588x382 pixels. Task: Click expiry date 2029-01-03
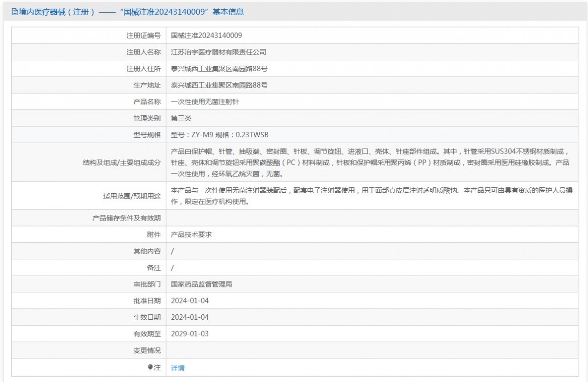tap(190, 334)
